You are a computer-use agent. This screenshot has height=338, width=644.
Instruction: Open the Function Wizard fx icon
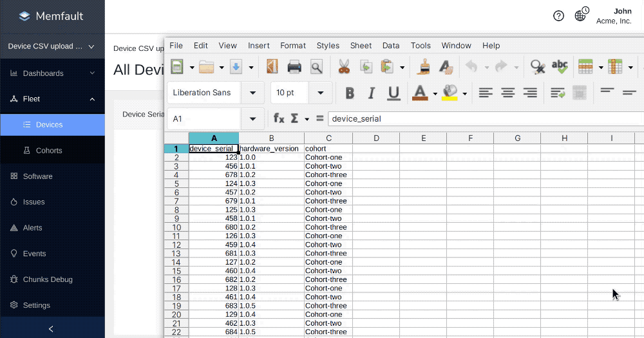tap(279, 118)
